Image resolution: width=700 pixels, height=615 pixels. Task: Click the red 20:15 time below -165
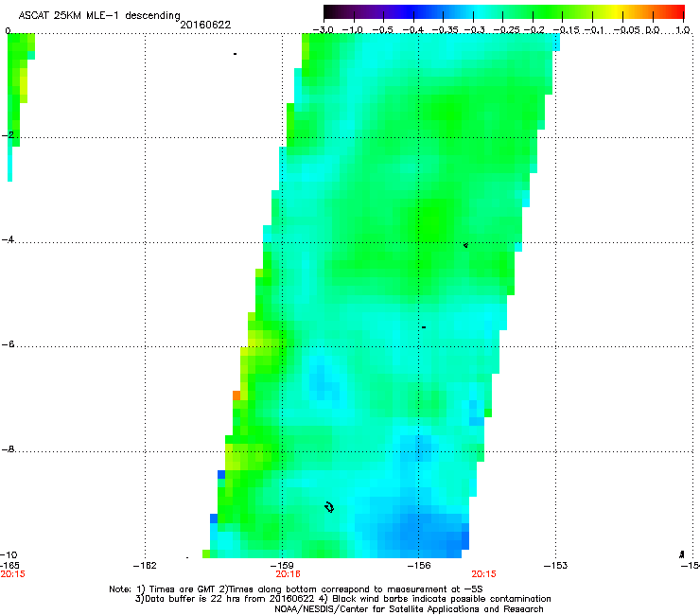point(12,574)
